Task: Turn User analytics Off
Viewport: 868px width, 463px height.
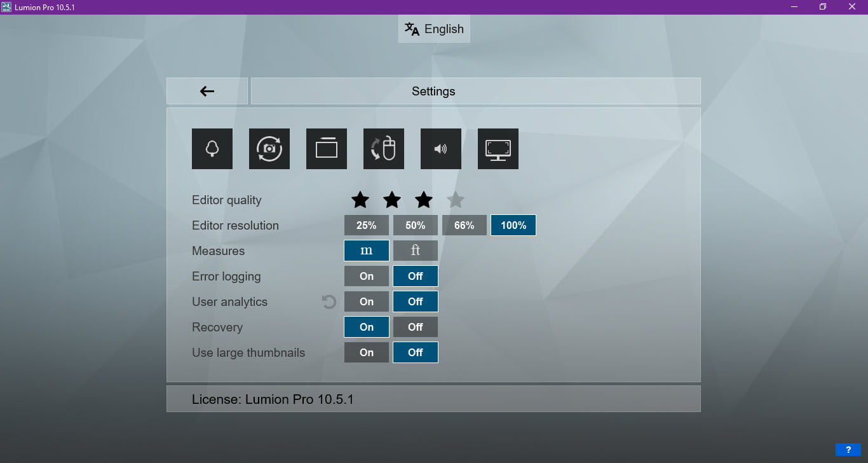Action: click(416, 301)
